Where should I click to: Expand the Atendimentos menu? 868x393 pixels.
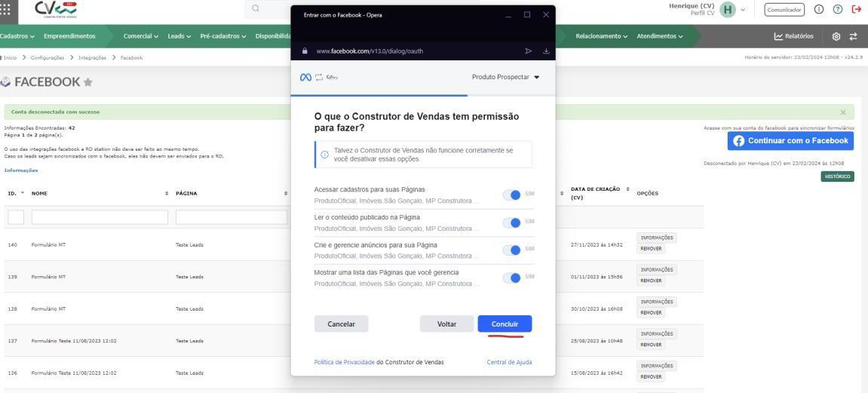pos(659,36)
